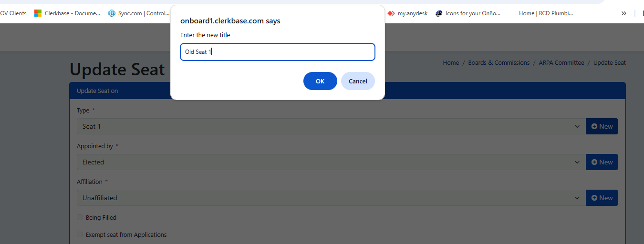Cancel the new title dialog
This screenshot has height=244, width=644.
click(x=358, y=81)
